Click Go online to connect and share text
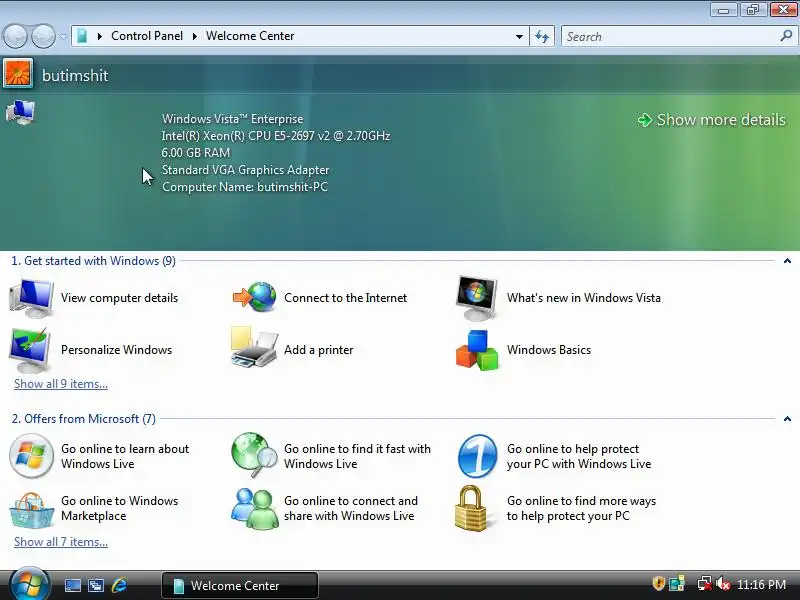Viewport: 800px width, 600px height. click(x=351, y=508)
